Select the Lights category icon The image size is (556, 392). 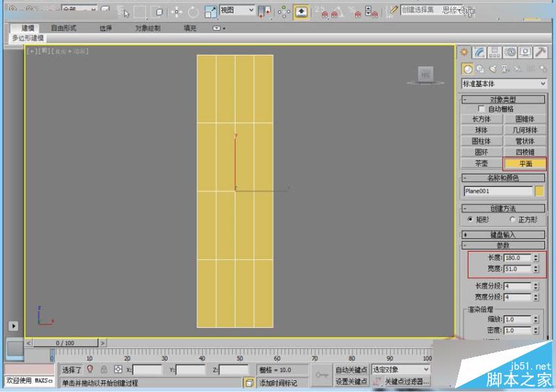(x=493, y=69)
